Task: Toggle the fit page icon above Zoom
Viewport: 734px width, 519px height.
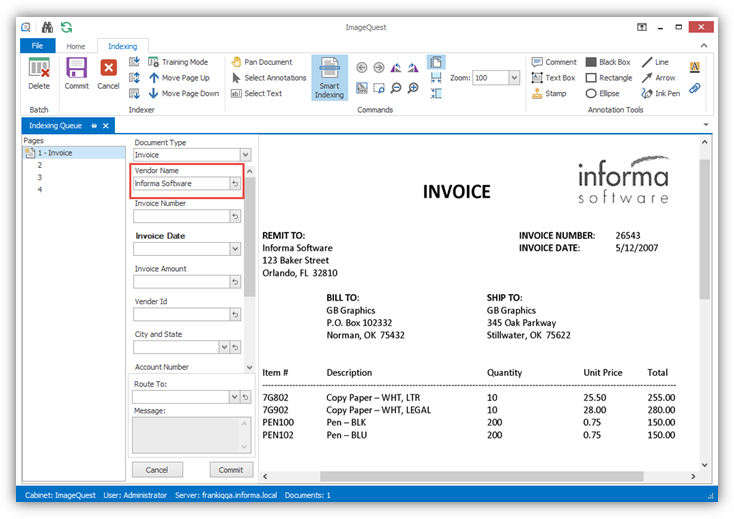Action: 436,62
